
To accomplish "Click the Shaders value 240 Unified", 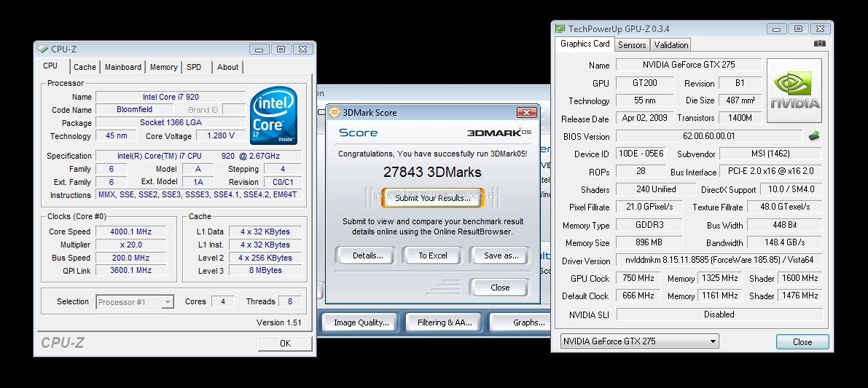I will pos(655,189).
